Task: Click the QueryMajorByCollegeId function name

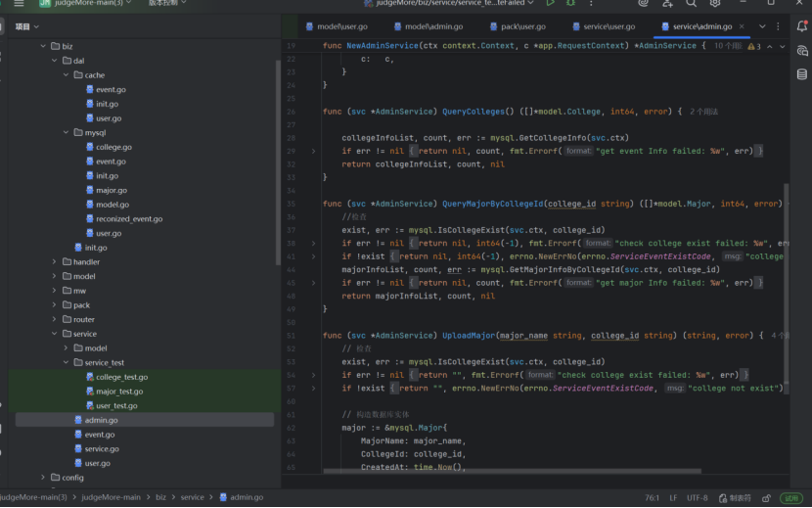Action: [x=492, y=205]
